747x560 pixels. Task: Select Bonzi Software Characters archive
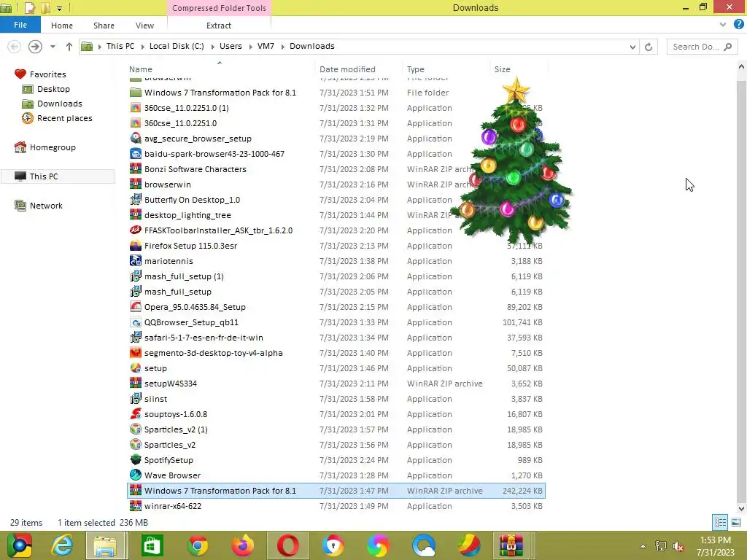click(196, 169)
